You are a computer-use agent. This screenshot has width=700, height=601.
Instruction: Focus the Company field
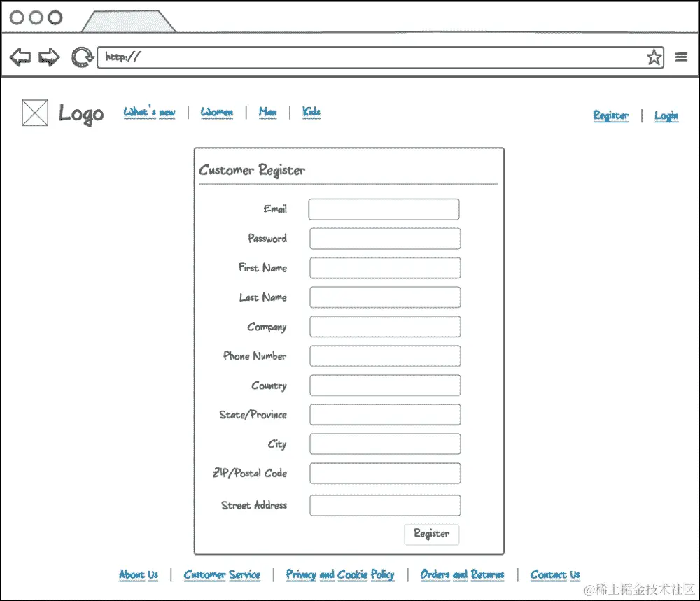click(385, 327)
